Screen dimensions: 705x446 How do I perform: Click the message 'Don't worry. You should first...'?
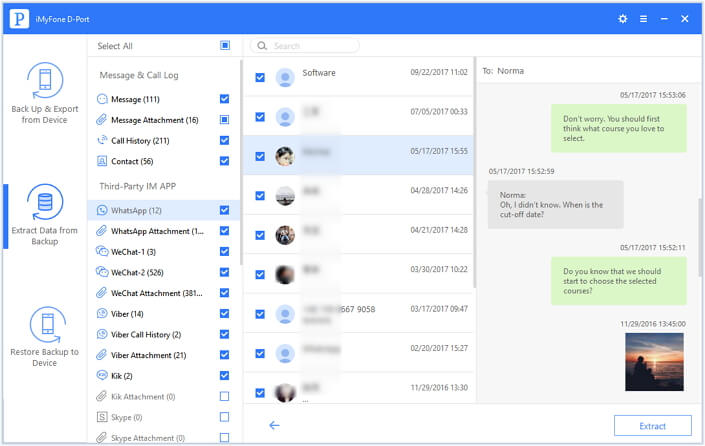[619, 128]
